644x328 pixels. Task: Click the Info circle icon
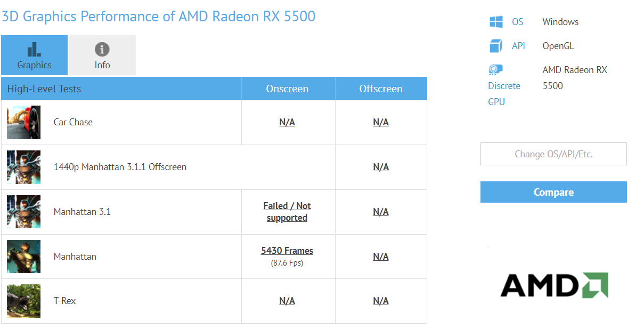pyautogui.click(x=102, y=50)
